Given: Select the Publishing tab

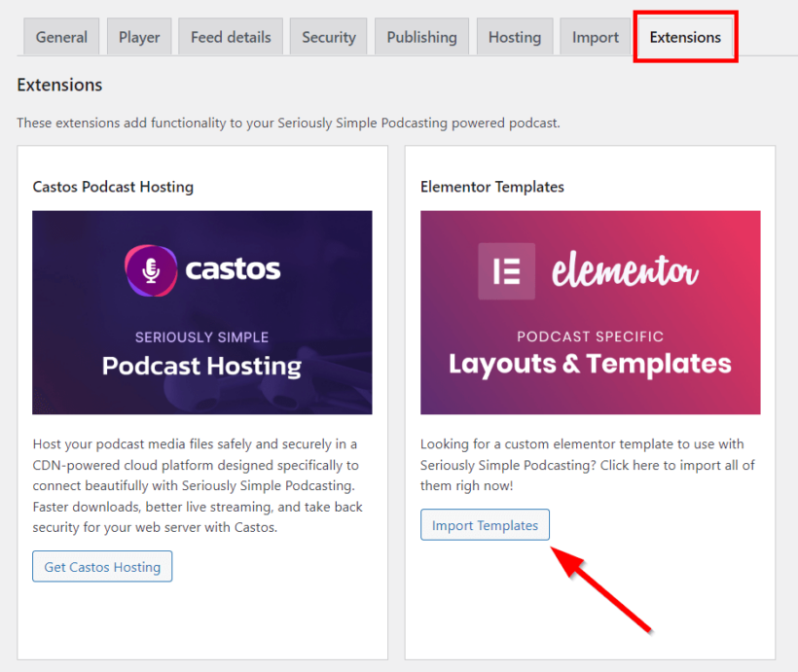Looking at the screenshot, I should pos(421,36).
